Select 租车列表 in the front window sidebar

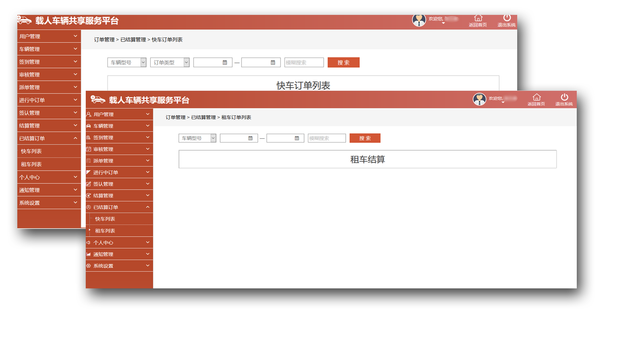[x=105, y=231]
